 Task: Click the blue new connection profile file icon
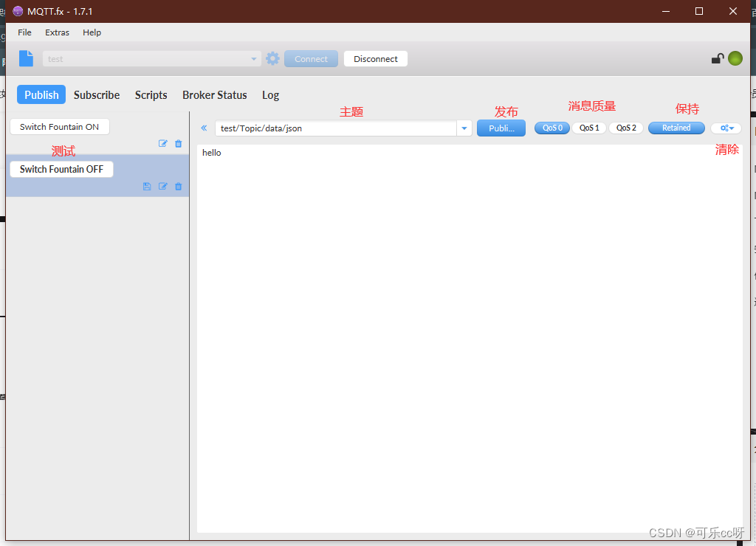point(26,58)
